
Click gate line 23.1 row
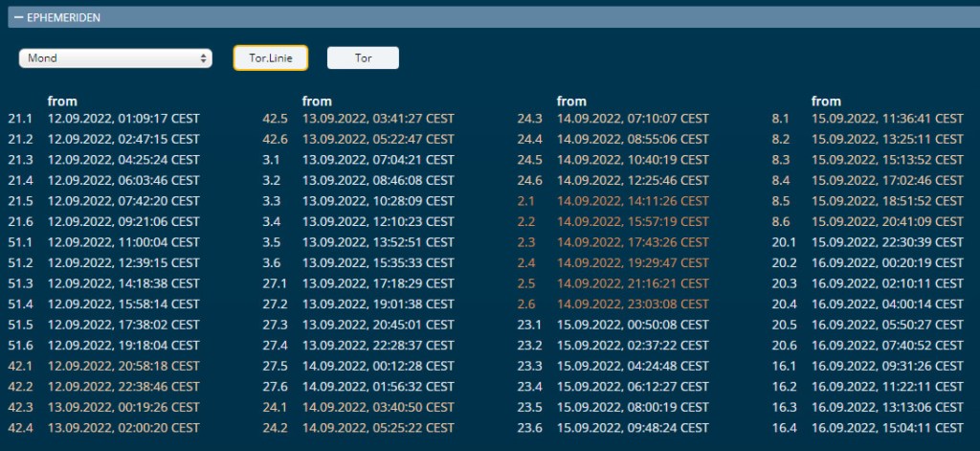529,325
